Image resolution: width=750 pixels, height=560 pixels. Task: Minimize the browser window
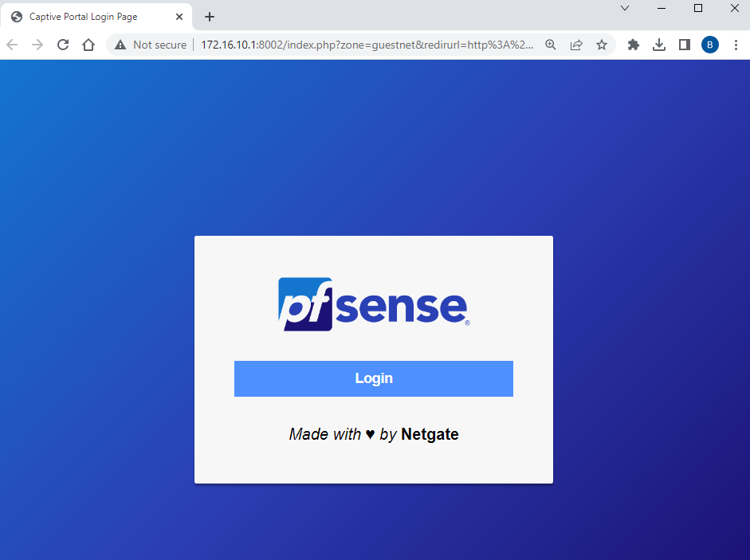[x=662, y=8]
